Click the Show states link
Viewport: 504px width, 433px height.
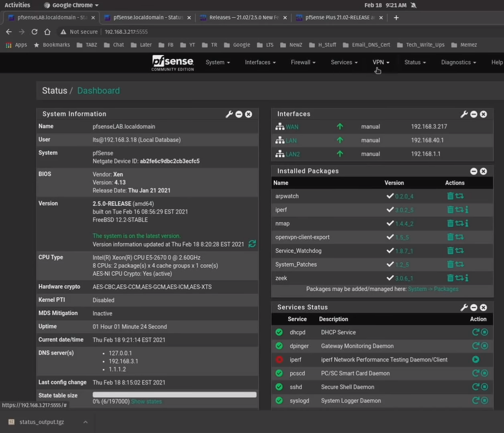146,402
